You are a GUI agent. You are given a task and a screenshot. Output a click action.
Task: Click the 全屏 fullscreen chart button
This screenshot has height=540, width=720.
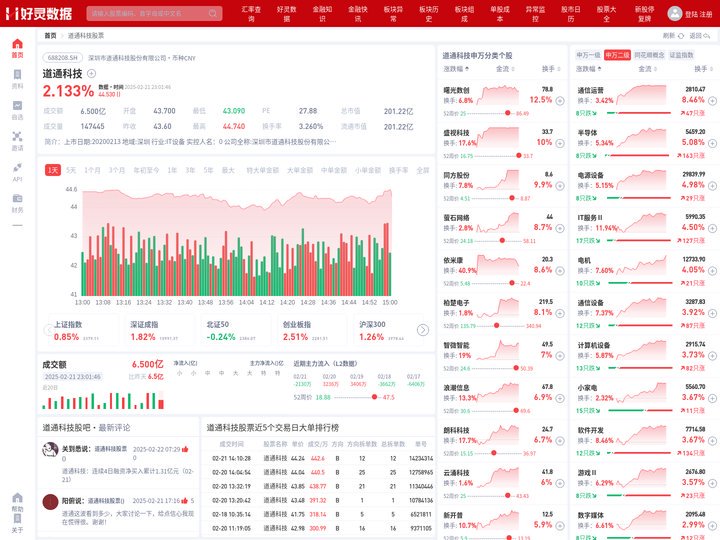point(422,170)
